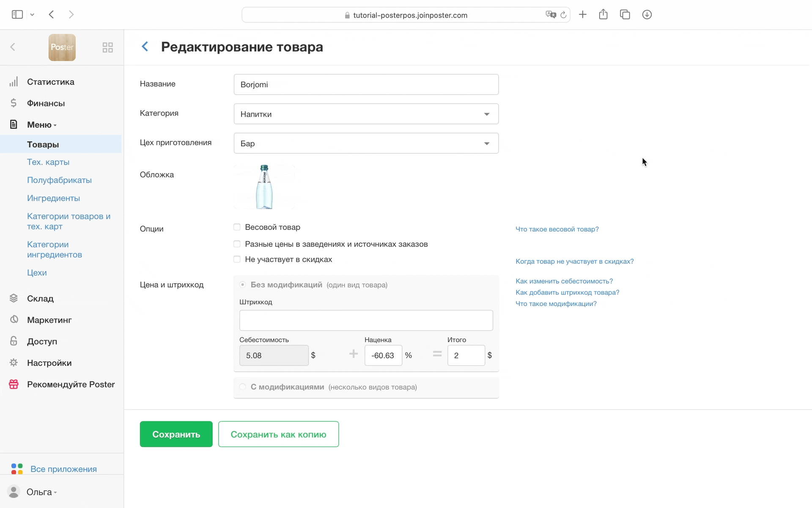812x508 pixels.
Task: Click the blue back arrow beside page title
Action: (145, 47)
